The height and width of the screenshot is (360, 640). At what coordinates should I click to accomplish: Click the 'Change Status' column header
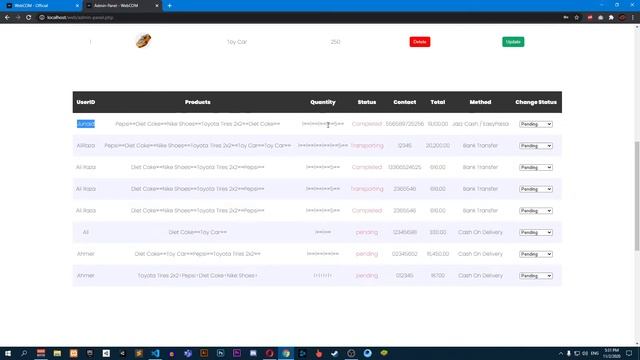(x=536, y=102)
